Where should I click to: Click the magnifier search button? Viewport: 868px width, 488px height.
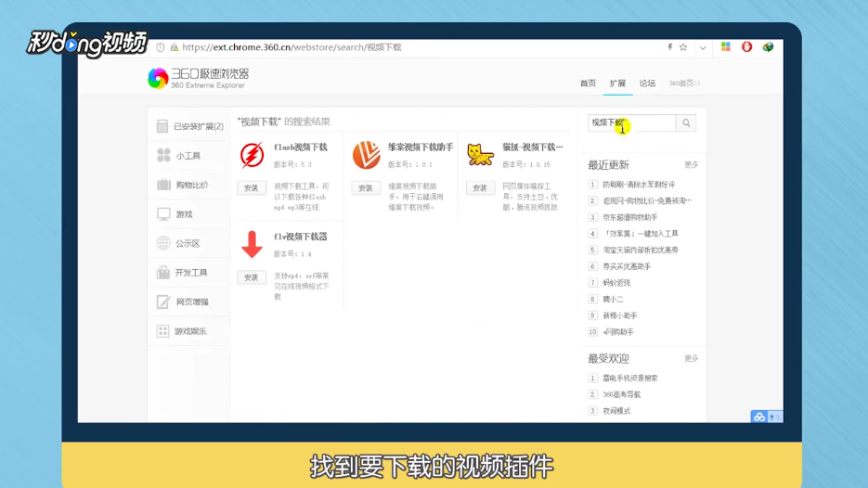pos(686,122)
